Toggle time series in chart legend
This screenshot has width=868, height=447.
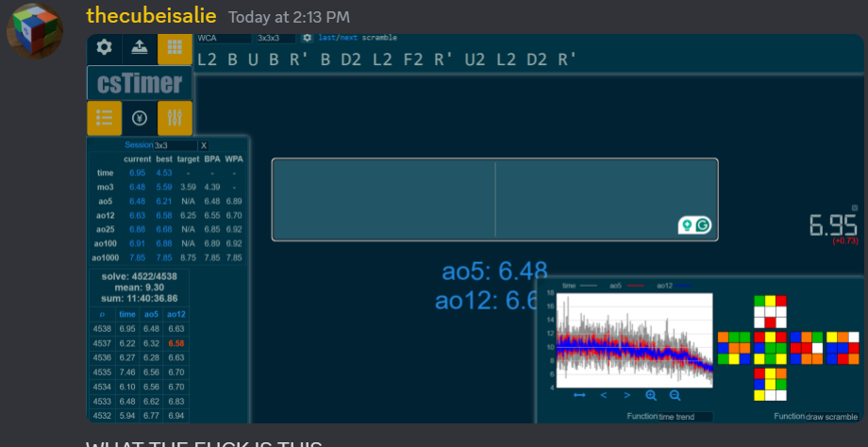click(x=579, y=286)
